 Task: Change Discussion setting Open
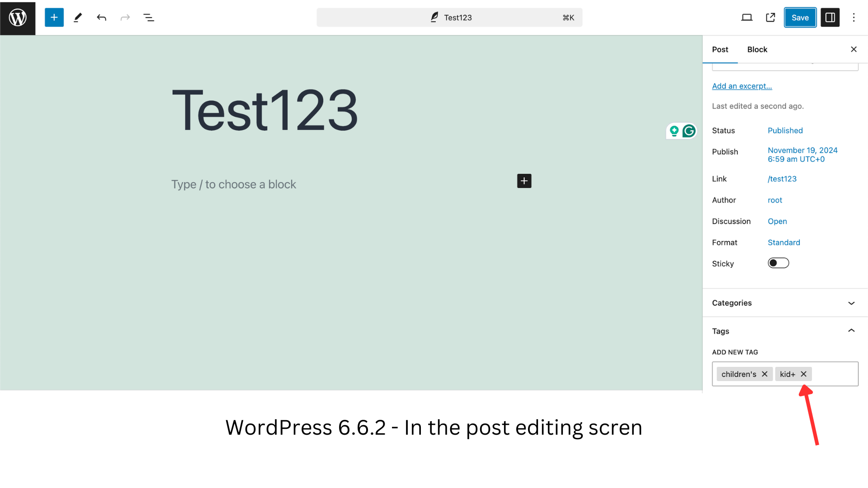click(777, 221)
